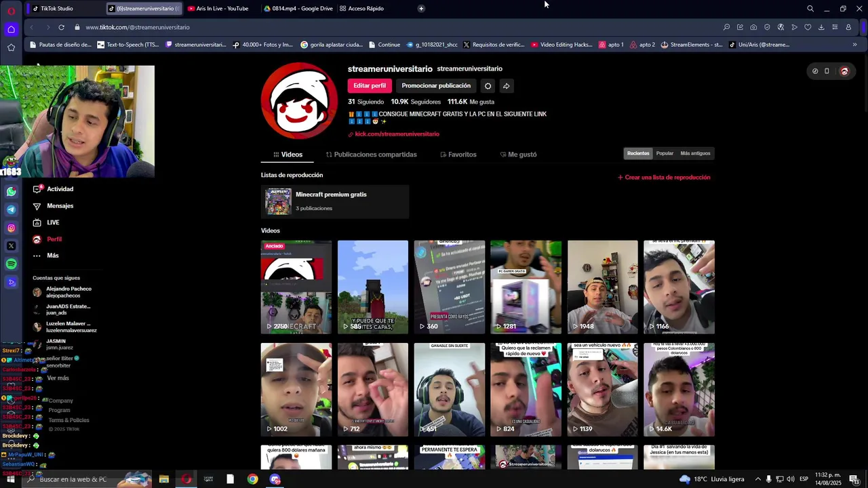Click Promocionar publicación button
This screenshot has height=488, width=868.
[x=436, y=86]
